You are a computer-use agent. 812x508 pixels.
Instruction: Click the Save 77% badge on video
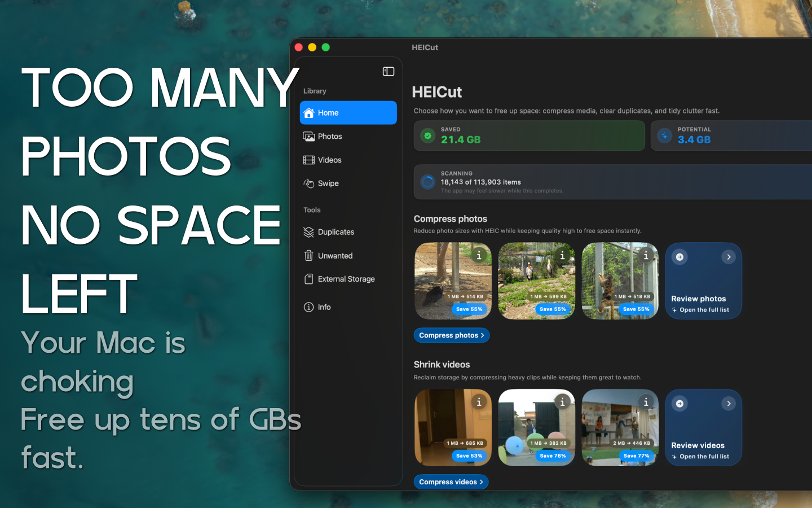pos(636,456)
